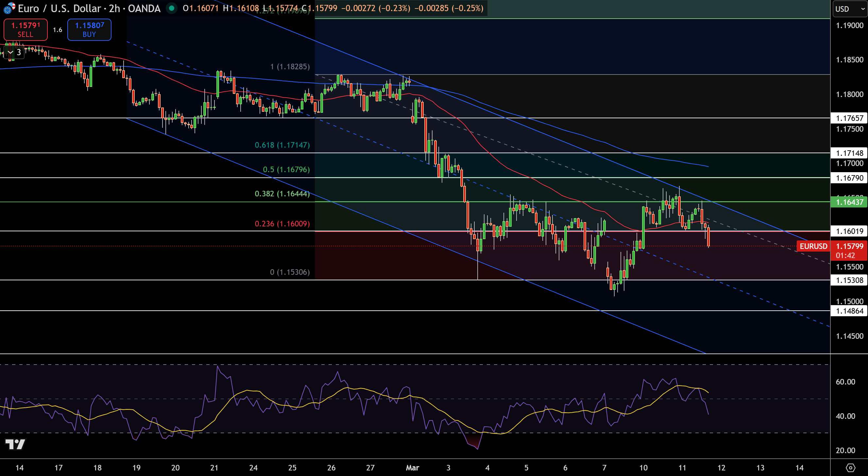Open chart settings gear icon at bottom right
The image size is (868, 476).
tap(850, 468)
